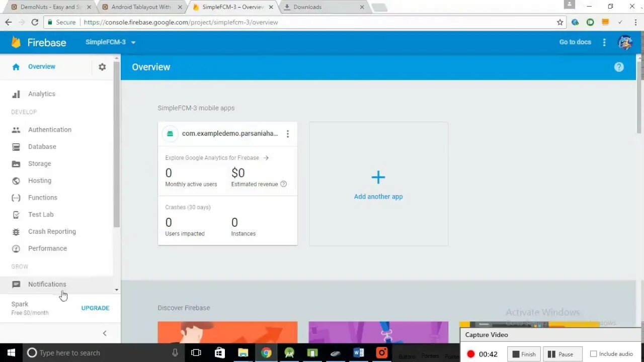Open Database in sidebar
This screenshot has width=644, height=362.
[x=42, y=147]
